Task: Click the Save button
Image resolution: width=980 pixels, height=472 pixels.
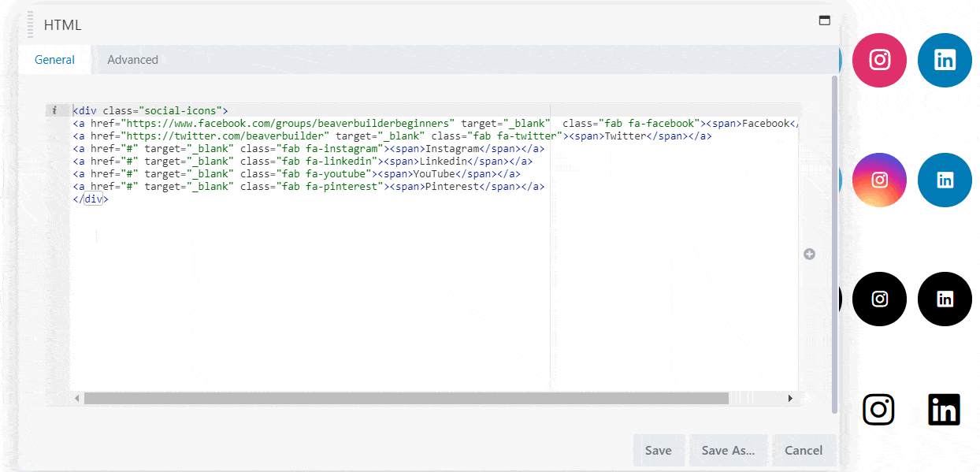Action: point(658,451)
